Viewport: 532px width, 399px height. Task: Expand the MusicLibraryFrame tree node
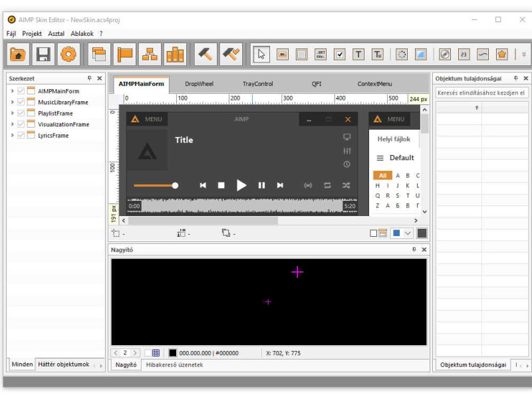pyautogui.click(x=12, y=102)
